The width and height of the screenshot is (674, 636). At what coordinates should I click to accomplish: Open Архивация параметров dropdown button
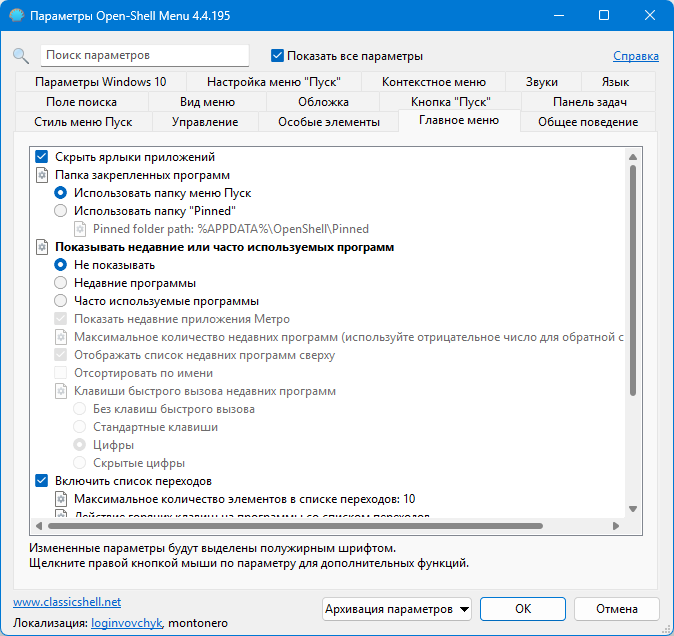397,609
